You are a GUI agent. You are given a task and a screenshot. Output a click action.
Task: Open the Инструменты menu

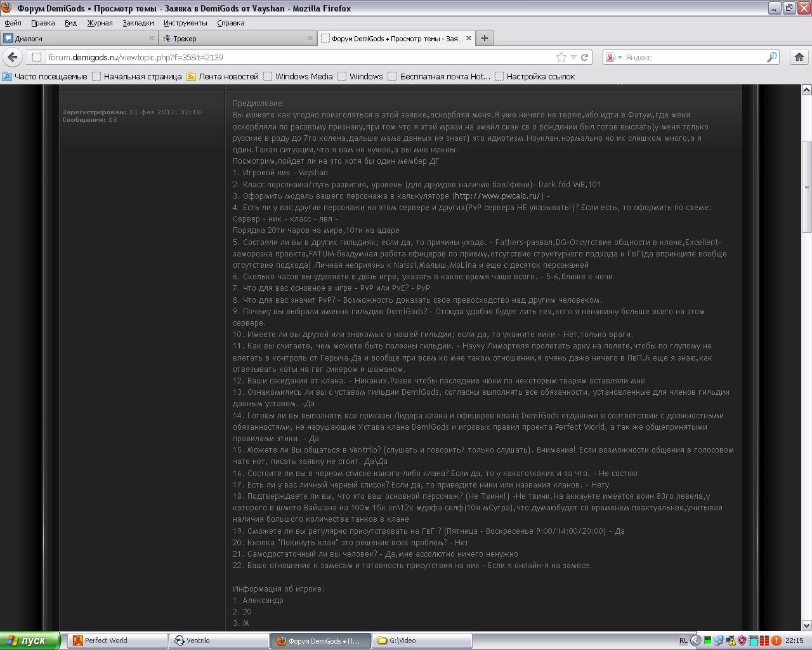pyautogui.click(x=185, y=23)
